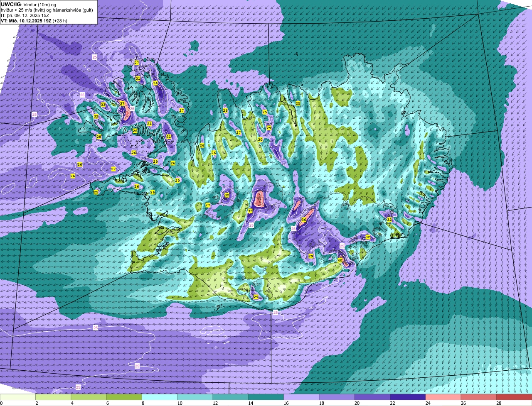The height and width of the screenshot is (406, 532).
Task: Click the legend scale tick label "20"
Action: (x=357, y=403)
